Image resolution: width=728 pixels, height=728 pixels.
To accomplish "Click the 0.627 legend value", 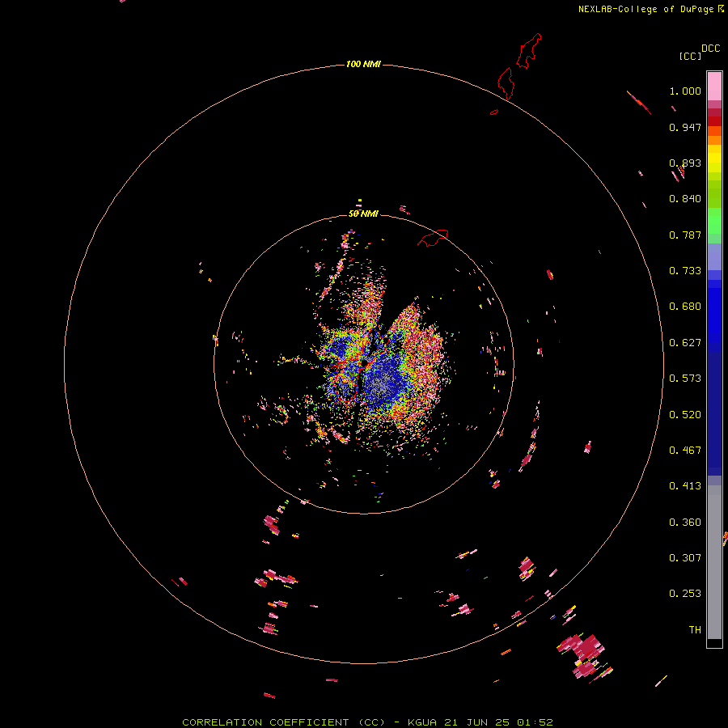I will point(685,343).
